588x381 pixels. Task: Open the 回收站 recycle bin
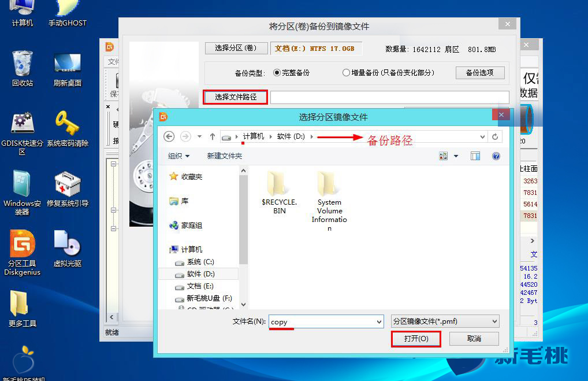tap(22, 68)
